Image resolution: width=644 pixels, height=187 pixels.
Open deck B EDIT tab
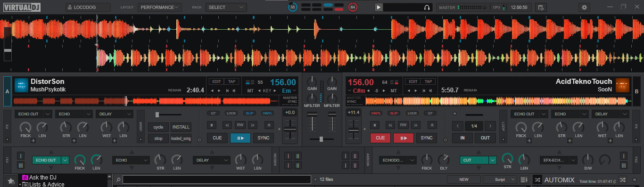click(x=413, y=81)
